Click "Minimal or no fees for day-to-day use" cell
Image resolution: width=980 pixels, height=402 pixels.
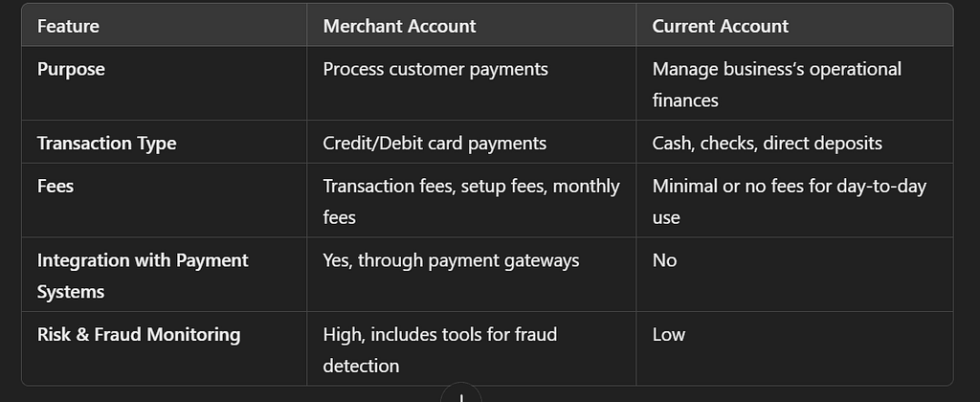tap(789, 201)
